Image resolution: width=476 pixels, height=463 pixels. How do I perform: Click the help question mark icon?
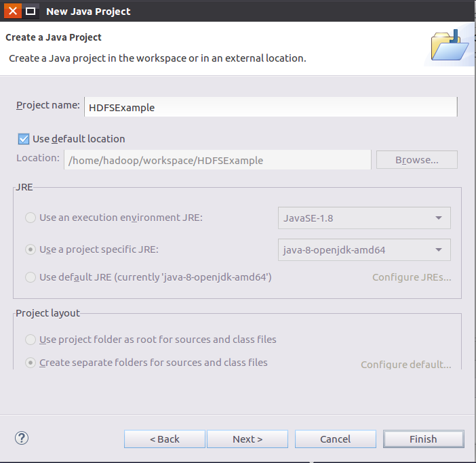click(21, 438)
